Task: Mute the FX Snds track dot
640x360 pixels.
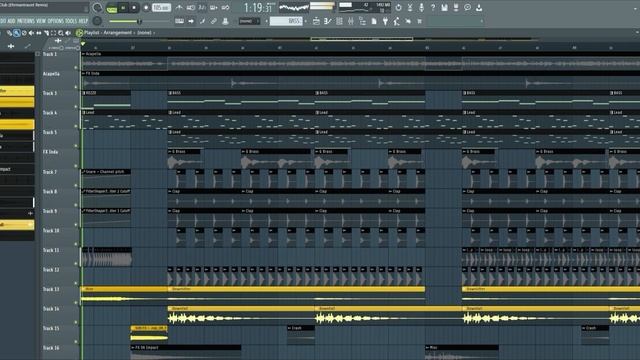Action: [76, 165]
